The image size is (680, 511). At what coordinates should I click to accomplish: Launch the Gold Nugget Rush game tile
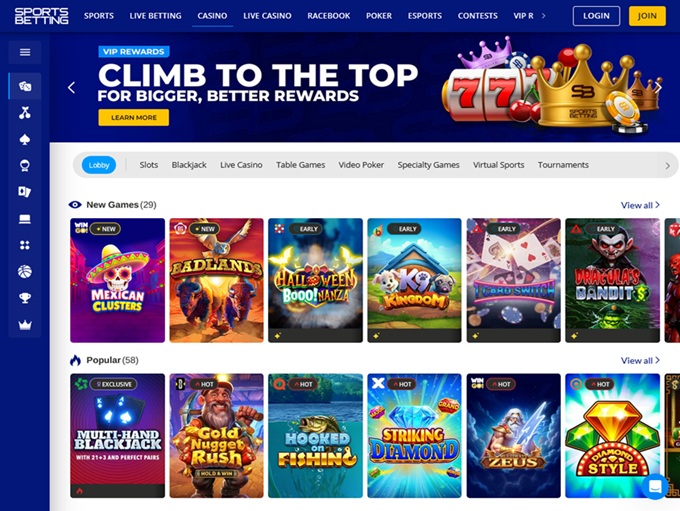[216, 436]
